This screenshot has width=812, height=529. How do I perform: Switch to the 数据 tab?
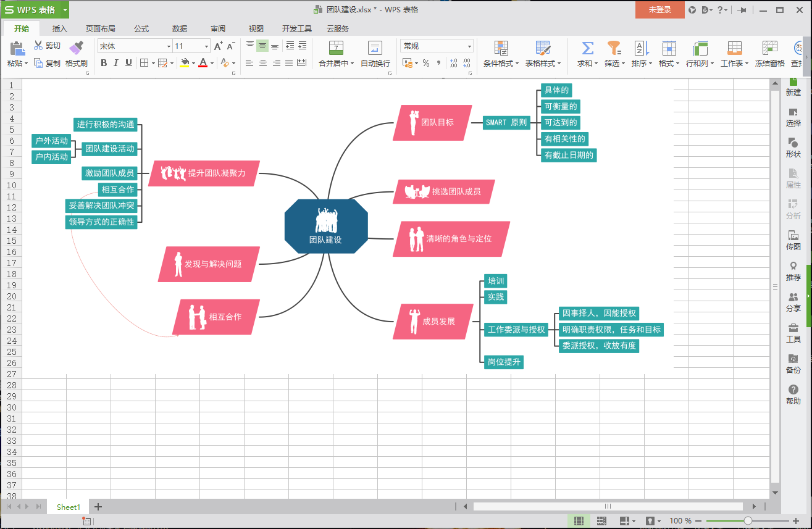(x=180, y=29)
